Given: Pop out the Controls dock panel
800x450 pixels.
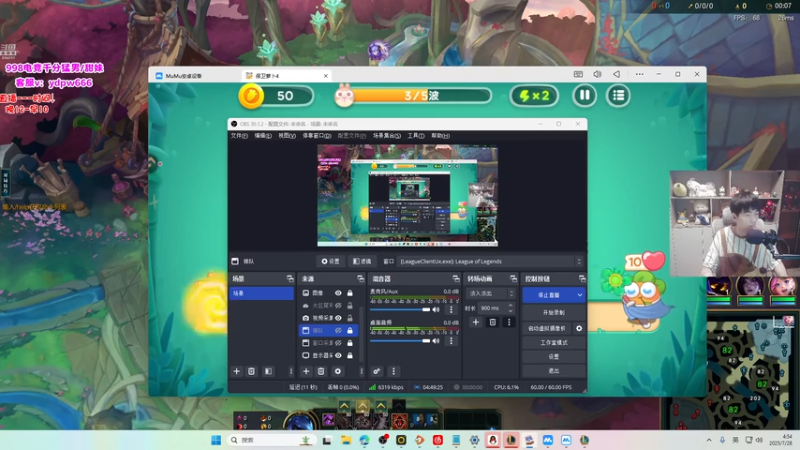Looking at the screenshot, I should [582, 279].
